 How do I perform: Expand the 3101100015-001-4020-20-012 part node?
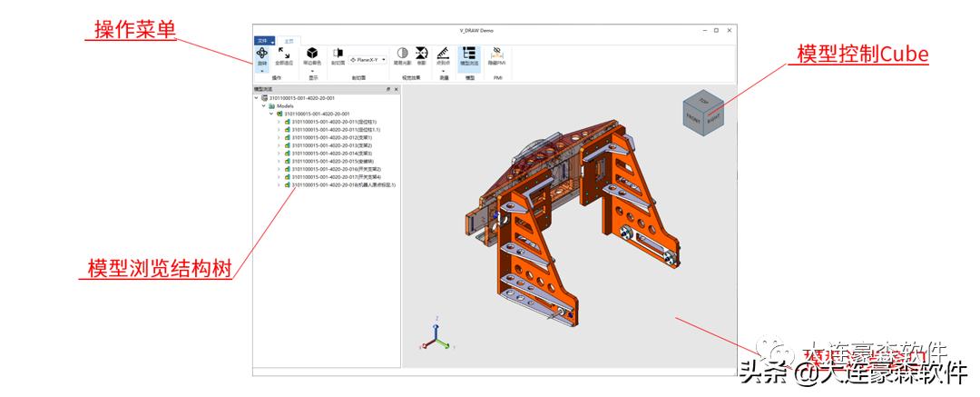(x=279, y=137)
